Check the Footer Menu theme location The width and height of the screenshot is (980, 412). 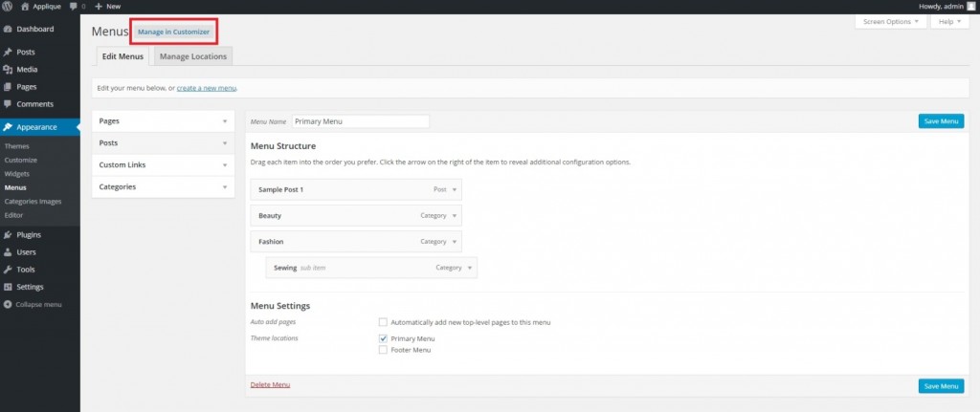[383, 350]
